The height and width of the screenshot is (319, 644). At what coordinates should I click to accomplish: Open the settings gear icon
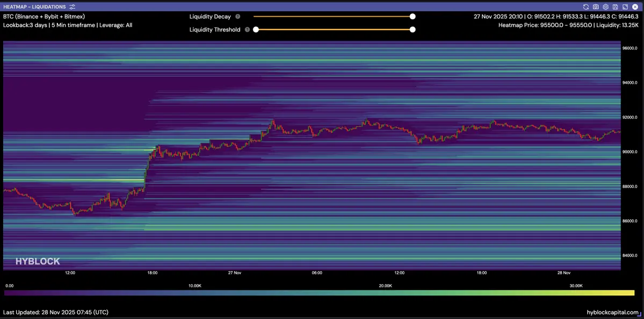pos(605,7)
